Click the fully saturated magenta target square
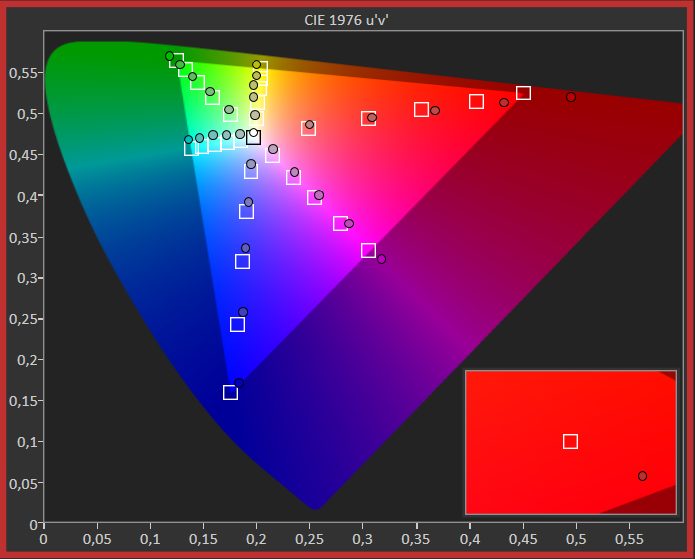695x559 pixels. (368, 250)
